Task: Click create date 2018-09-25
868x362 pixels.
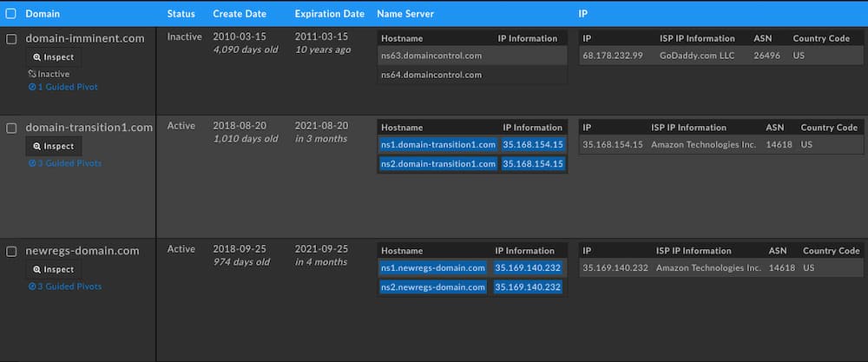Action: point(240,249)
